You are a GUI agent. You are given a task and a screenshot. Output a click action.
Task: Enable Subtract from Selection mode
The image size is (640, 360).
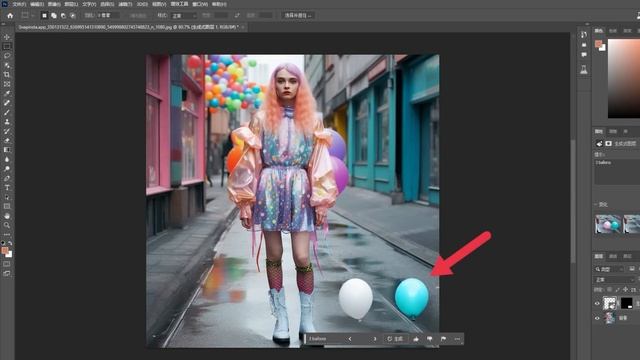point(63,16)
